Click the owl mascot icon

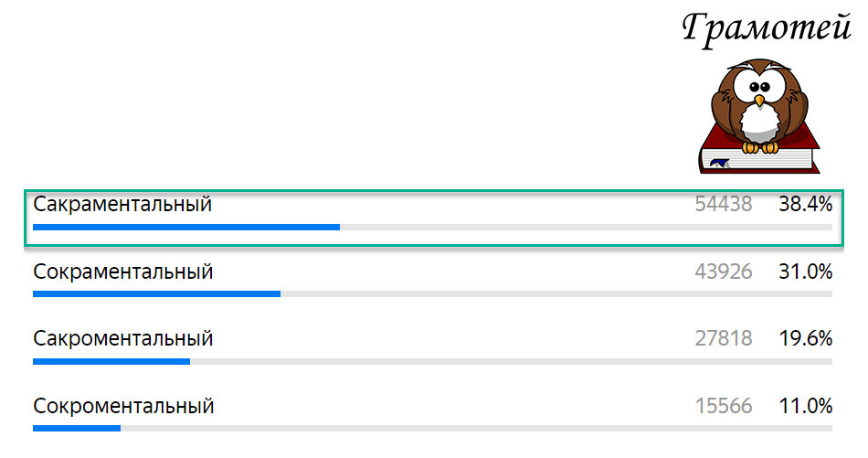tap(759, 105)
